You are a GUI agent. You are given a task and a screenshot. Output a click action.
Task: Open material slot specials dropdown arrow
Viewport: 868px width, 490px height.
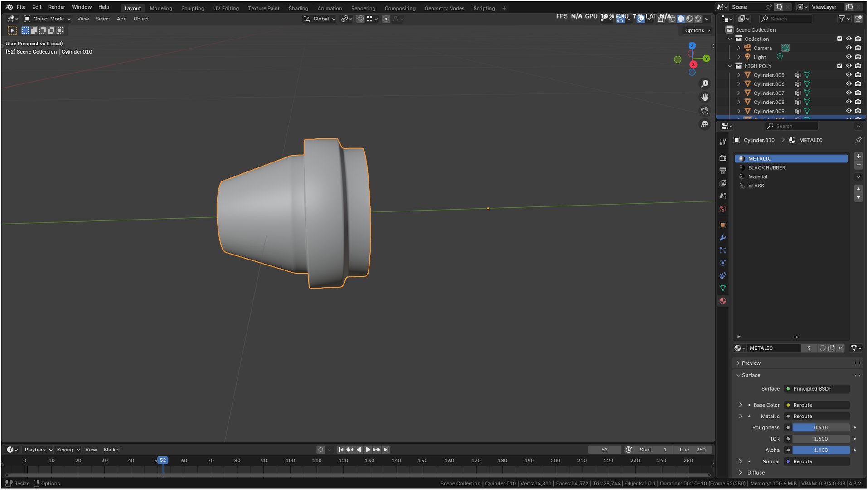pyautogui.click(x=858, y=177)
